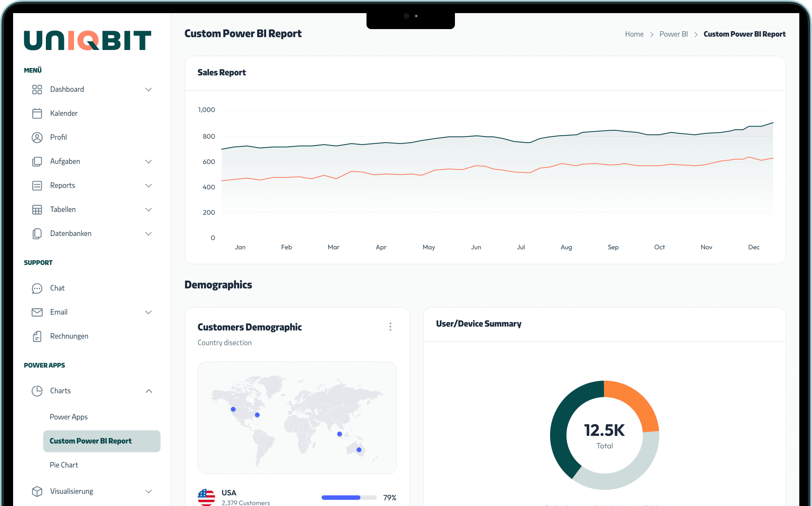Expand the Email dropdown
This screenshot has height=506, width=812.
[148, 312]
